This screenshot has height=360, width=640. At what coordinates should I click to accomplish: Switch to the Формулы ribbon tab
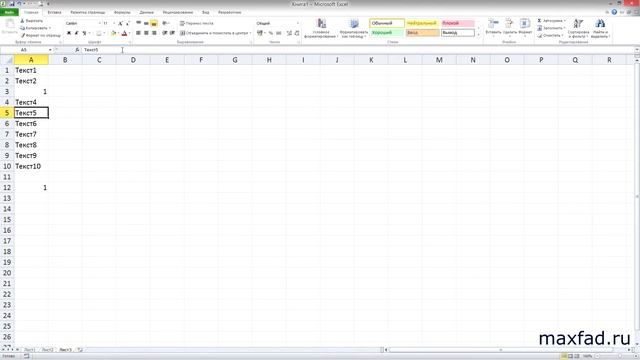point(122,12)
